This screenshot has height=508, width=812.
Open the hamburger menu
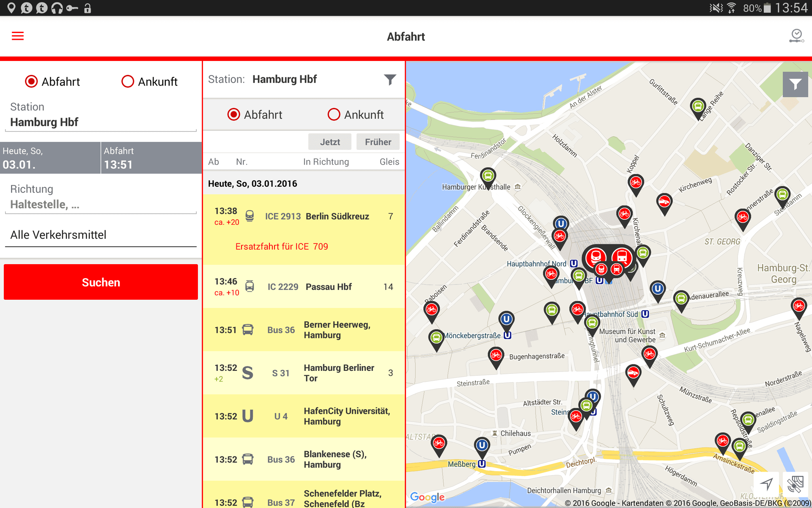(x=17, y=36)
